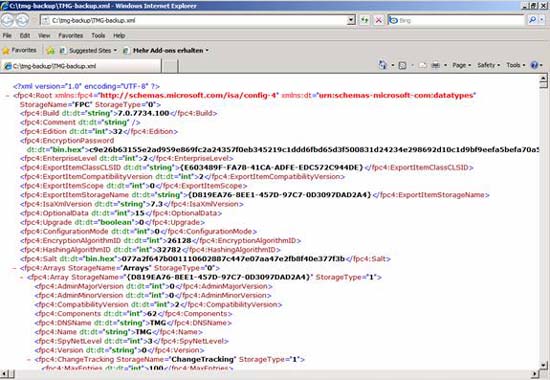Screen dimensions: 550x380
Task: Open Mehr Add-ons erhalten link
Action: click(166, 51)
